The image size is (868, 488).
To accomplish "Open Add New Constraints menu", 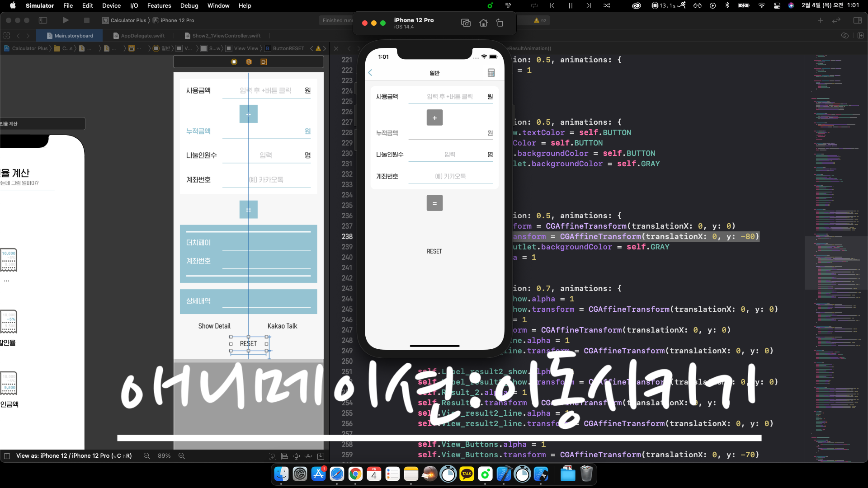I will click(x=296, y=456).
